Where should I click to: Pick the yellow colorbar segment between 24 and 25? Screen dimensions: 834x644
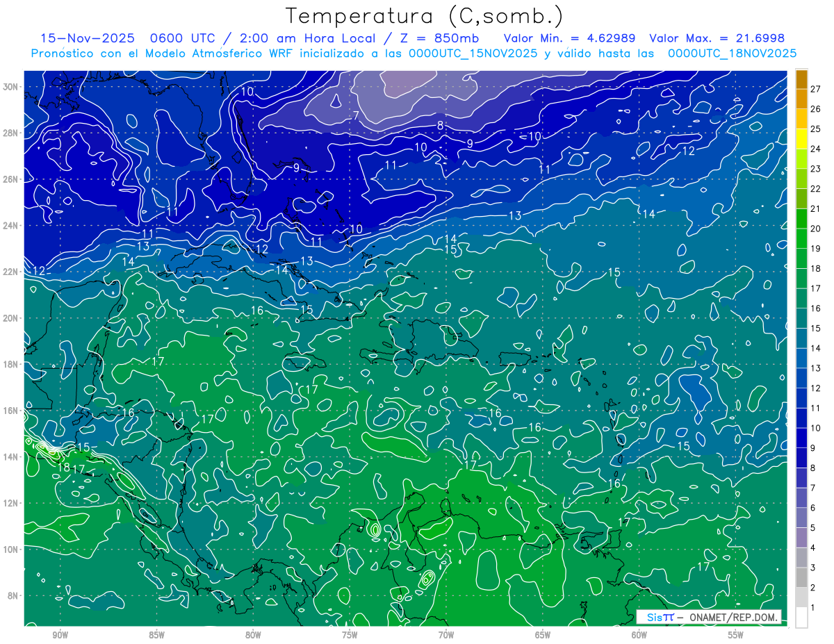(801, 139)
